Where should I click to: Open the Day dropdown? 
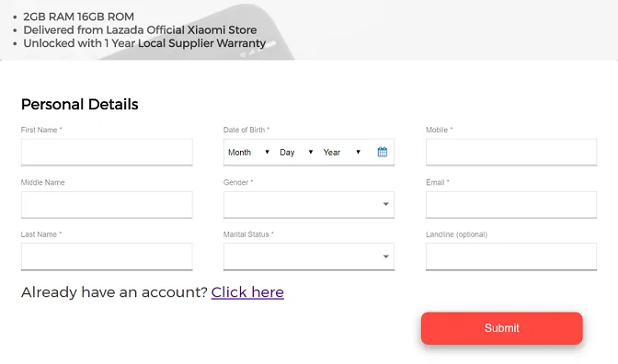296,152
